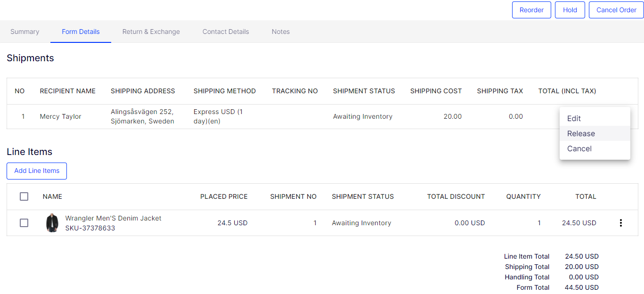Switch to the Notes tab
This screenshot has width=644, height=294.
(280, 32)
